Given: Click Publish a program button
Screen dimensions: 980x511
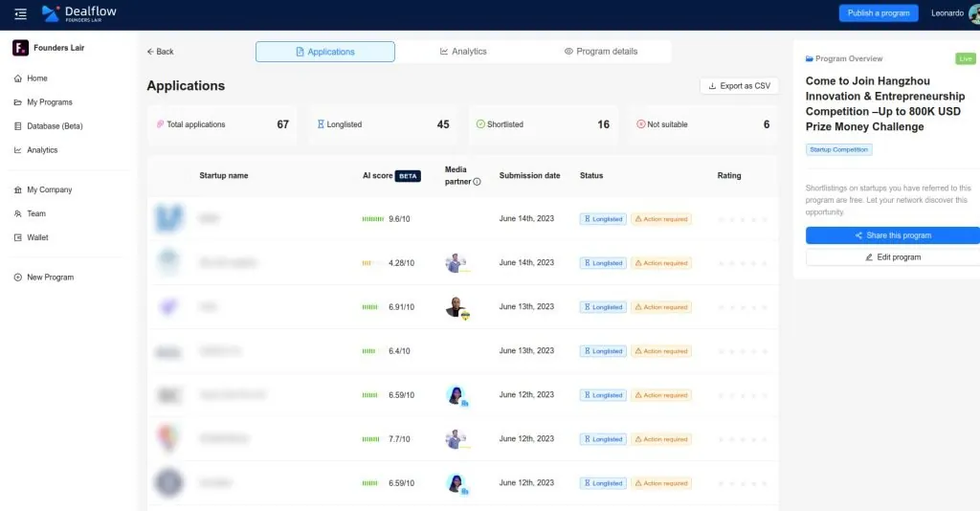Looking at the screenshot, I should [879, 13].
